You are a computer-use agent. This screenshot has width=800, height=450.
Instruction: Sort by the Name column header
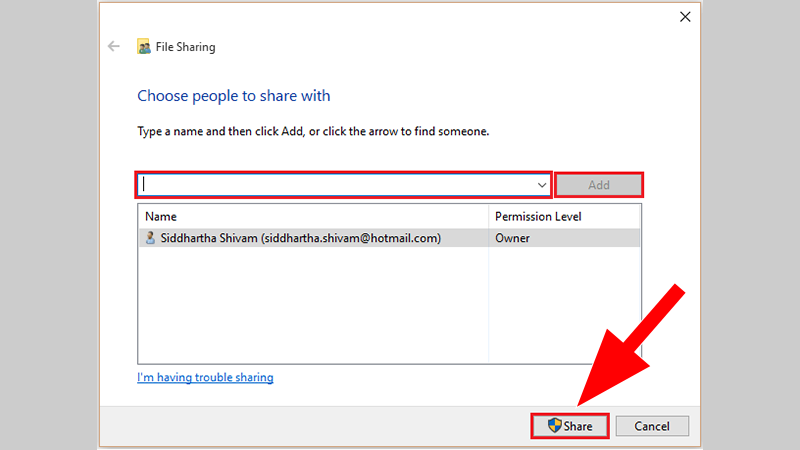coord(313,216)
